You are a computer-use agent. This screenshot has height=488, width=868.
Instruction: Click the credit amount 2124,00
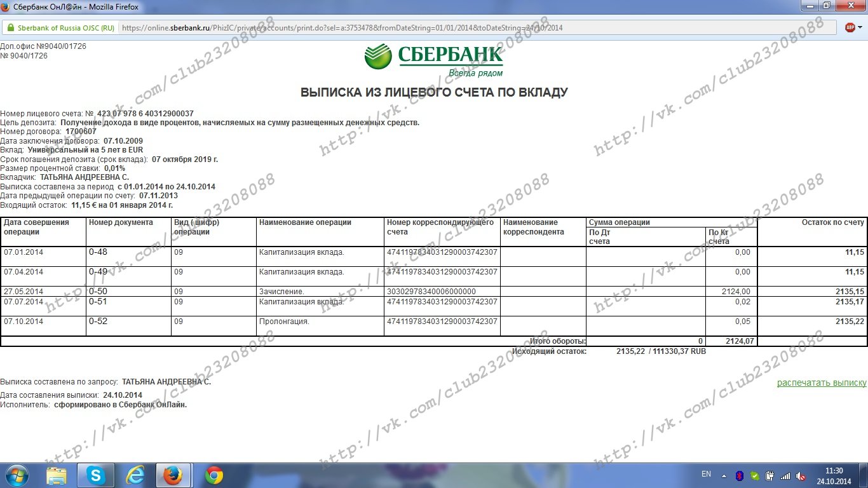(x=736, y=292)
